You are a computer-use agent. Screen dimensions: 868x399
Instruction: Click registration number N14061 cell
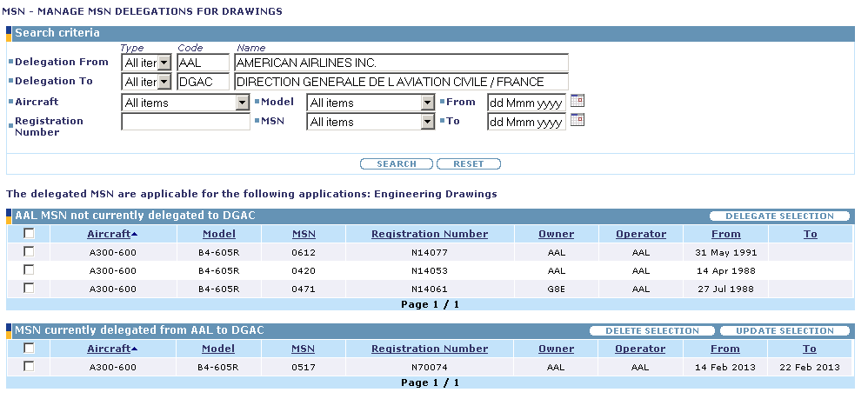[430, 289]
